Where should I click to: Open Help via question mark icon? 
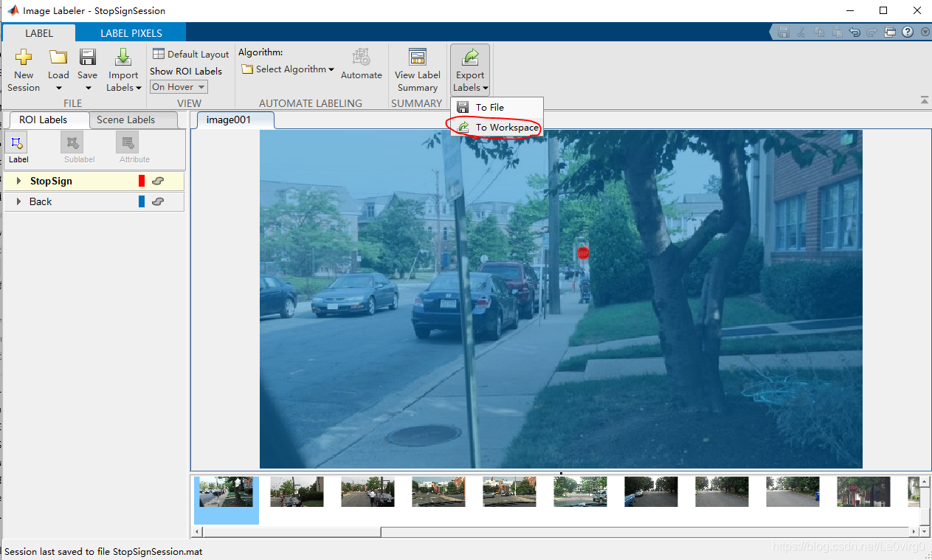point(908,32)
